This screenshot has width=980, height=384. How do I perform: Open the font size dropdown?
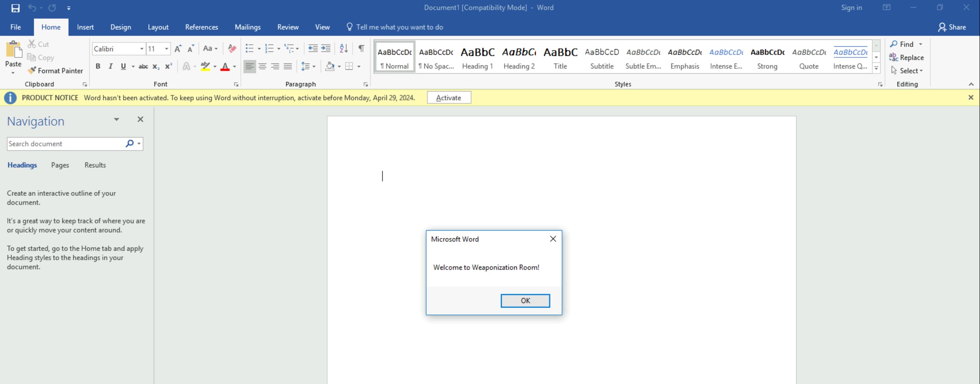pos(167,49)
